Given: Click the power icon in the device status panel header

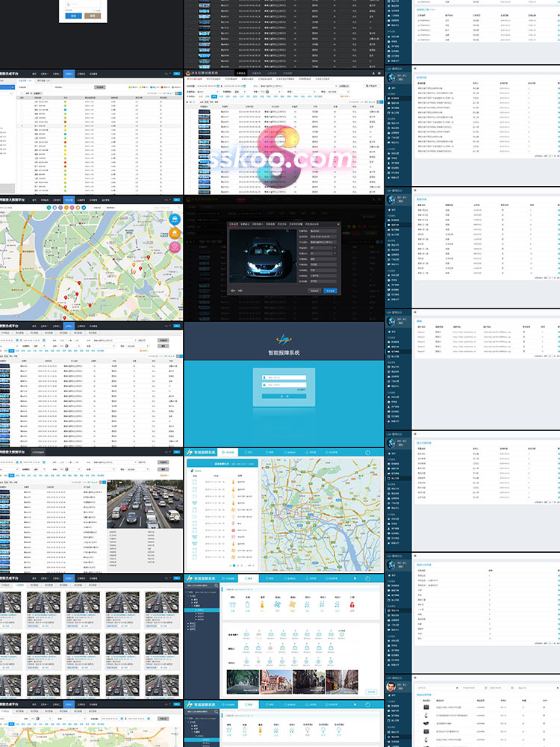Looking at the screenshot, I should click(x=367, y=578).
